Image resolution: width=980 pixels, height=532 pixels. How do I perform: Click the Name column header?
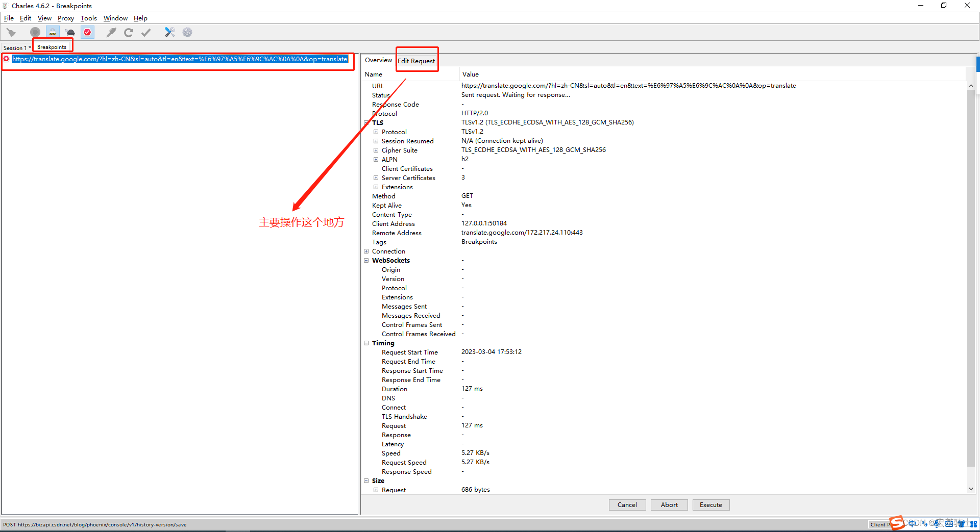(x=410, y=74)
